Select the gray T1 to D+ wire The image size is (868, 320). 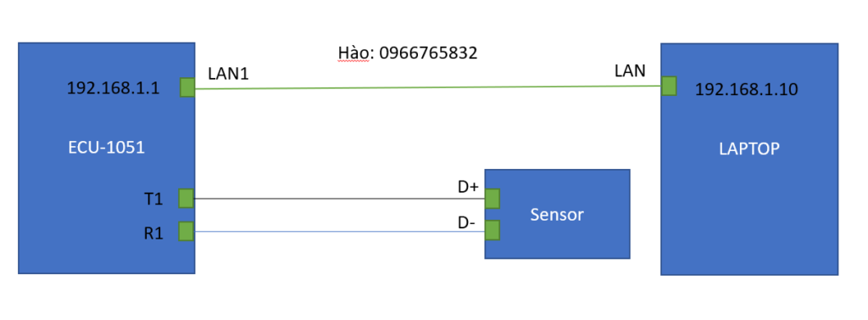click(340, 199)
